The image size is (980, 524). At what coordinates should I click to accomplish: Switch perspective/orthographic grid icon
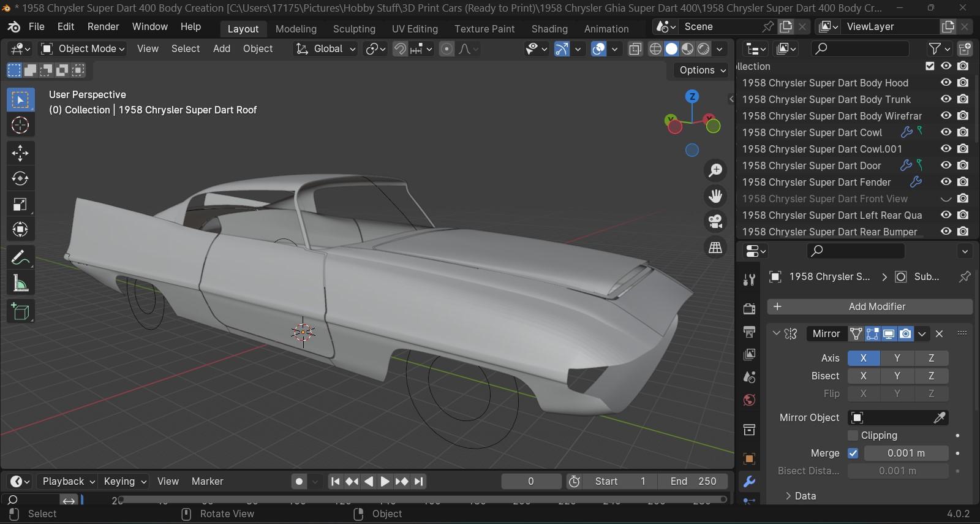click(x=715, y=248)
